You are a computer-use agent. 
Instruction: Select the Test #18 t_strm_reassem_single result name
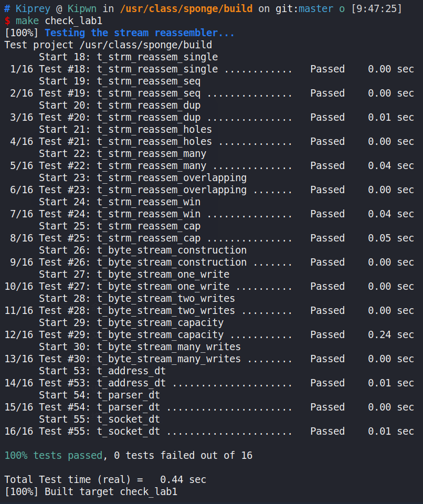(157, 69)
